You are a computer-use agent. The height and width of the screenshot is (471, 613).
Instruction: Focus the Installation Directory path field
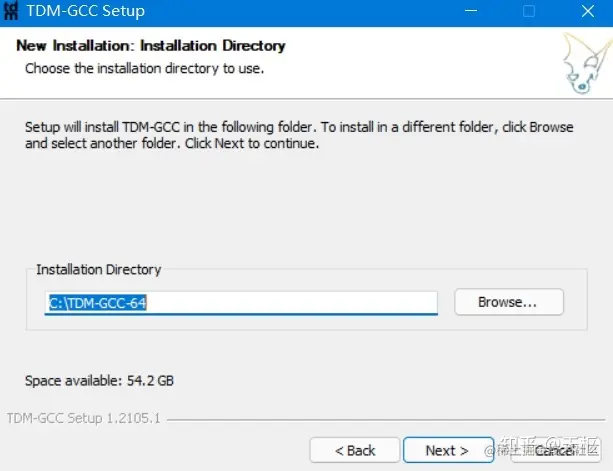coord(241,303)
